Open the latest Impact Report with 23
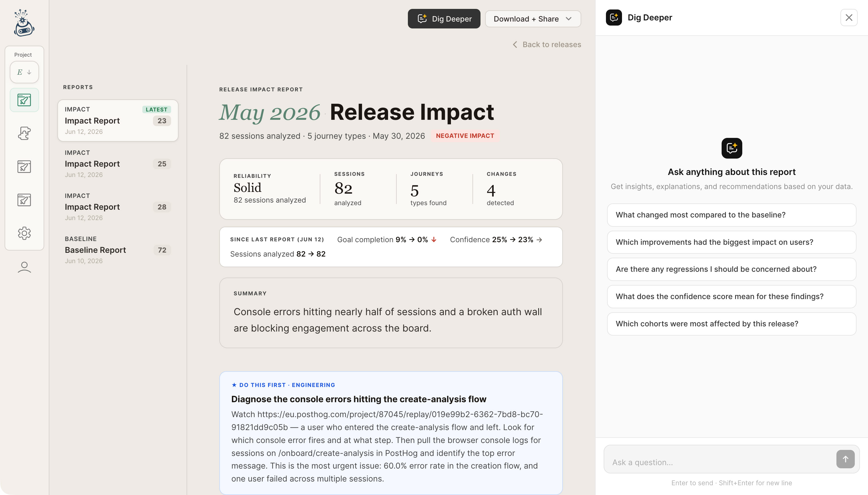868x495 pixels. point(118,121)
